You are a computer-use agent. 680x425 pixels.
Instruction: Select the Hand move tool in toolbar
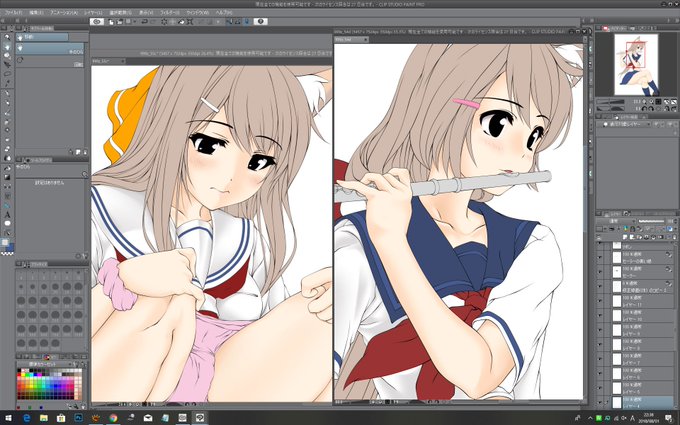coord(7,46)
